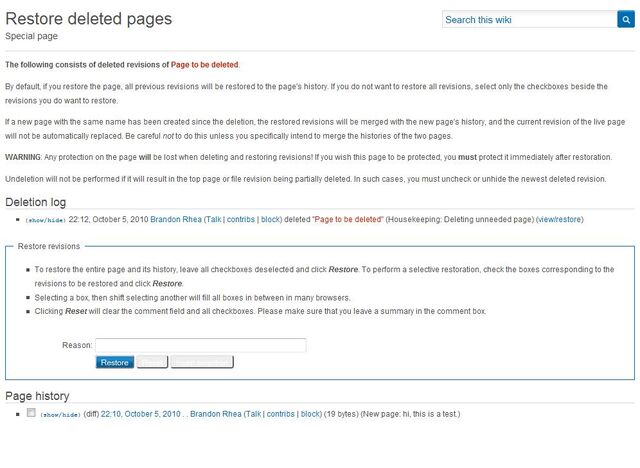Toggle show/hide in the Page history entry

60,415
